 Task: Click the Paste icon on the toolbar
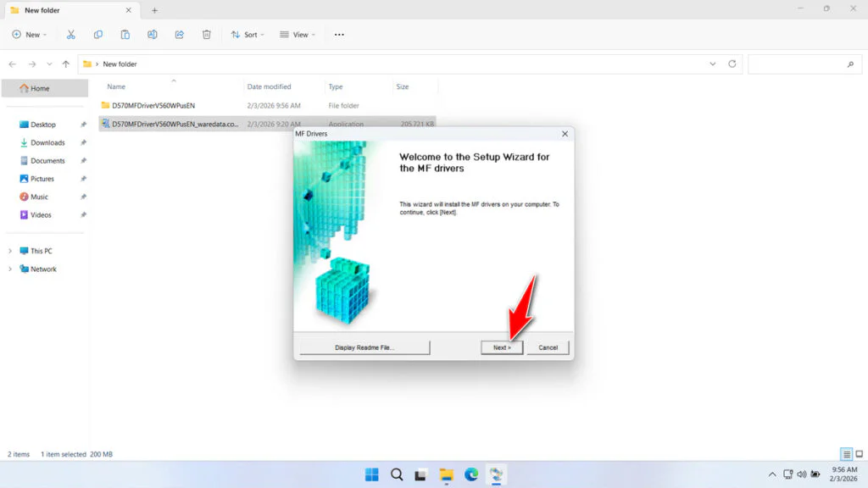coord(125,34)
